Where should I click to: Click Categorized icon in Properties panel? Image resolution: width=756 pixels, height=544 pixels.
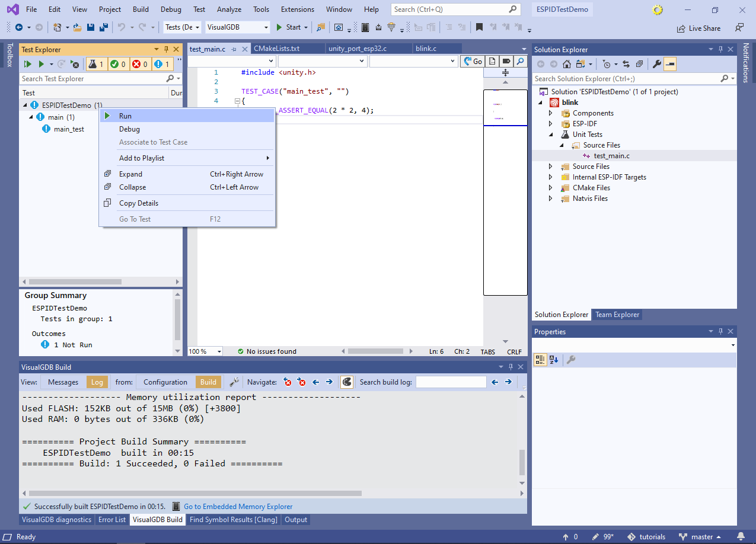click(540, 360)
